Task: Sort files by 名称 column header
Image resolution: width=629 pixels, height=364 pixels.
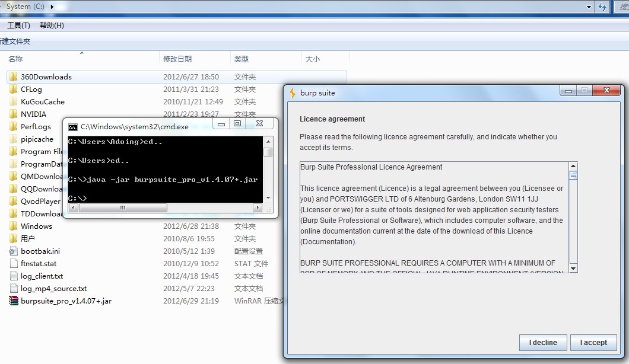Action: [15, 59]
